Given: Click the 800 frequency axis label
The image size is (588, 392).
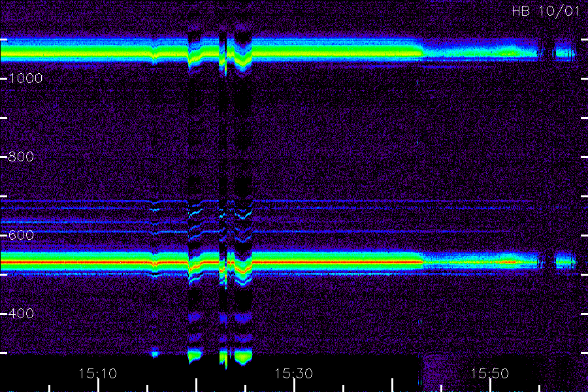Looking at the screenshot, I should click(21, 157).
